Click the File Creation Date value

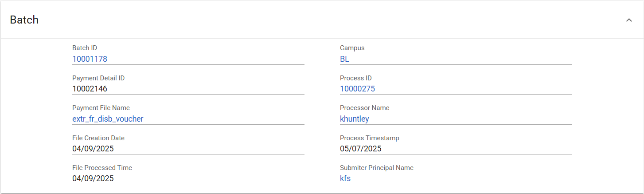click(x=93, y=149)
